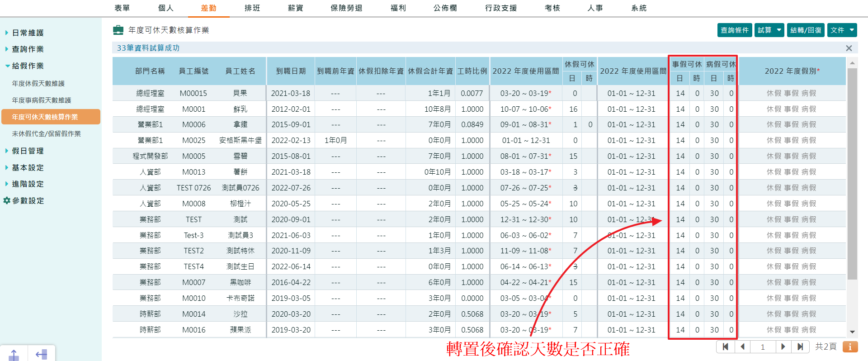868x361 pixels.
Task: Click employee number M0014 cell
Action: tap(193, 314)
